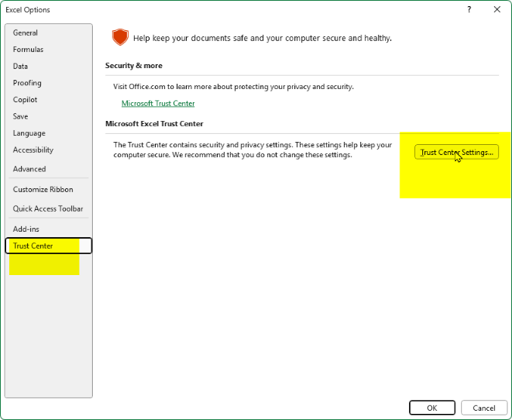Open Accessibility settings in sidebar
This screenshot has height=420, width=512.
(33, 150)
